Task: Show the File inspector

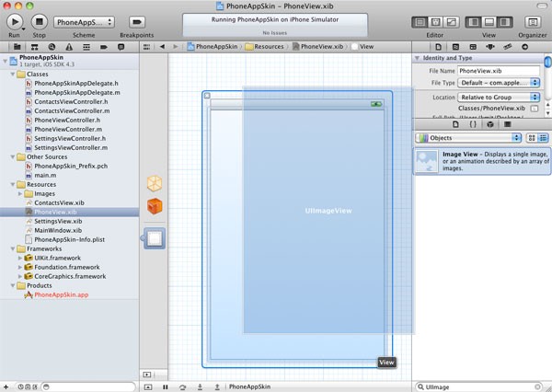Action: coord(438,47)
